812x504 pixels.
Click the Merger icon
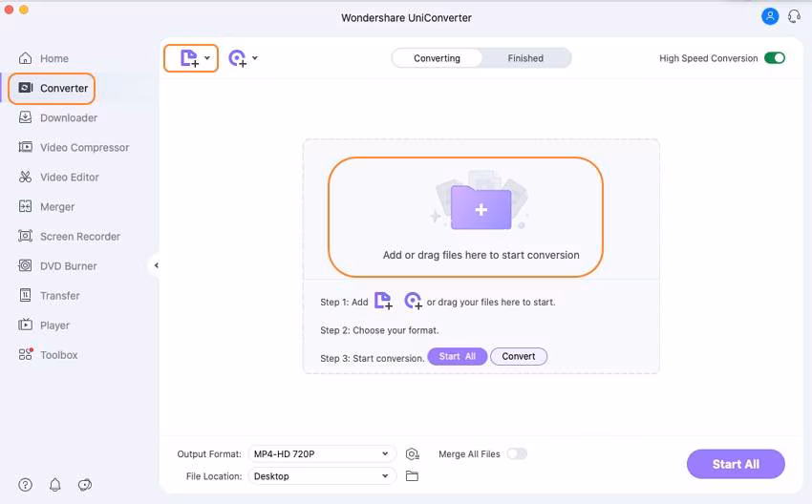point(25,206)
